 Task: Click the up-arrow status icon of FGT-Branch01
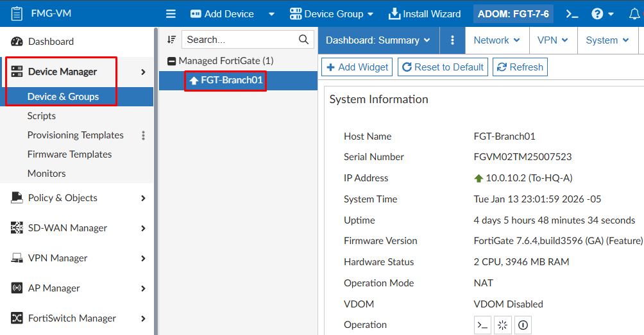coord(194,80)
